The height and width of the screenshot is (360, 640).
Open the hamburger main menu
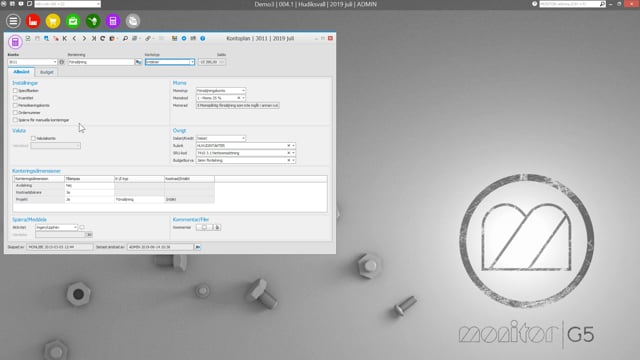point(13,21)
